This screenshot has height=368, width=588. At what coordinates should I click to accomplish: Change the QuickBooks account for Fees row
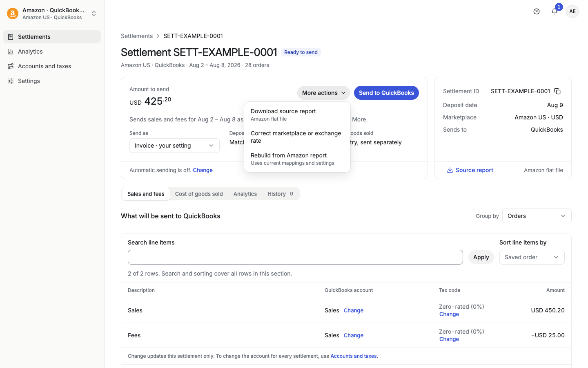[x=354, y=335]
